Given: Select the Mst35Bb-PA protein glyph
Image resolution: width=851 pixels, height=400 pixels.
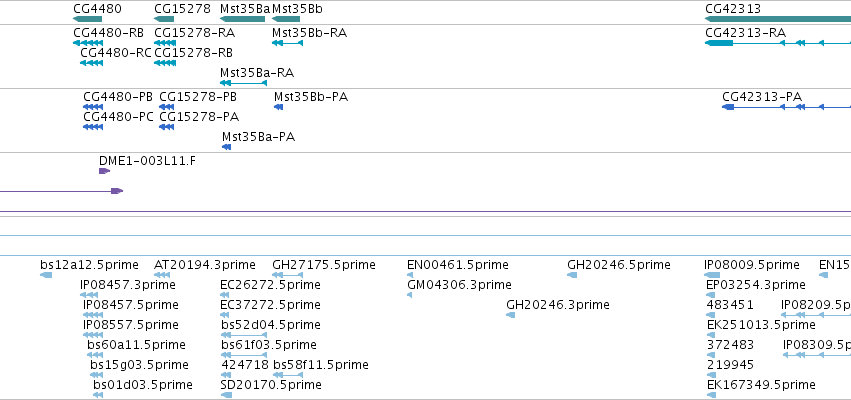Looking at the screenshot, I should [x=278, y=107].
